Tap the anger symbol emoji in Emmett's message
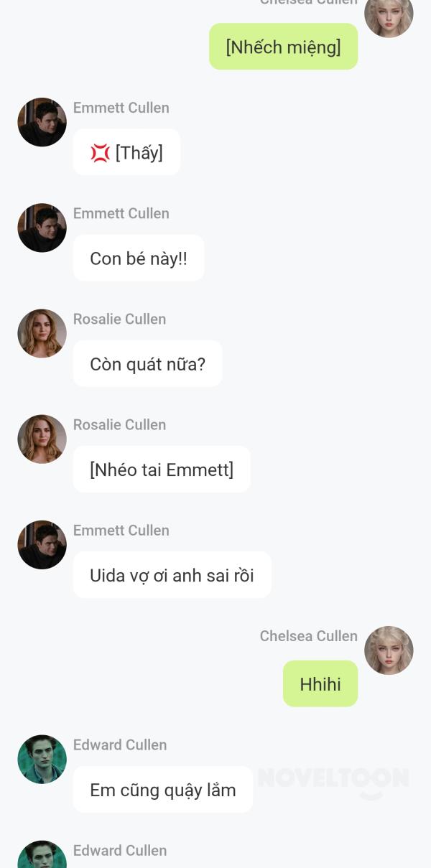Screen dimensions: 431x868 click(100, 153)
